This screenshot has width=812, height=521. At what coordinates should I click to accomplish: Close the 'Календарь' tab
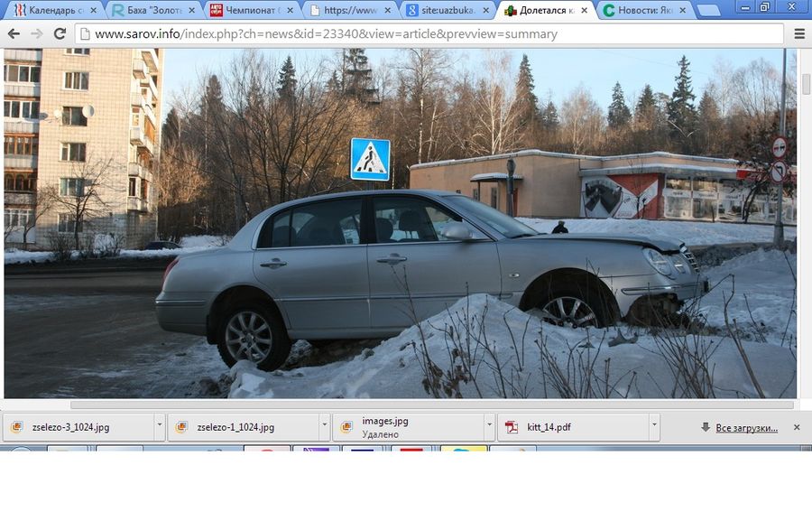point(93,11)
